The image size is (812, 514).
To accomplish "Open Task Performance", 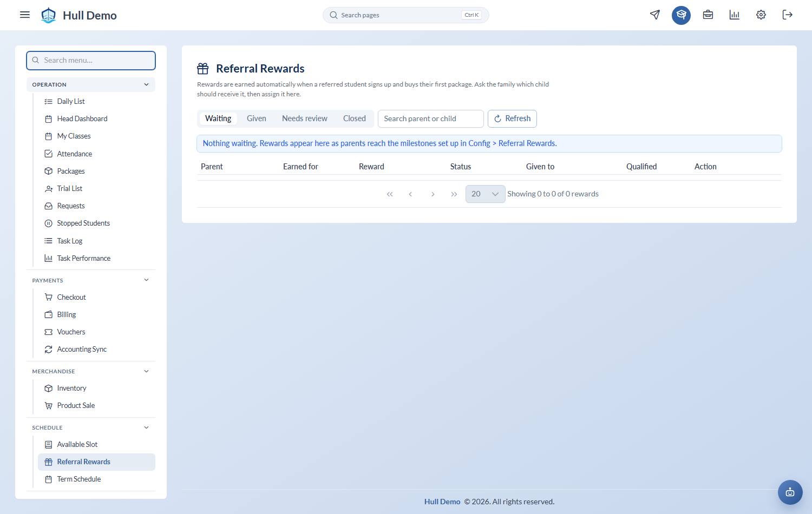I will 96,258.
